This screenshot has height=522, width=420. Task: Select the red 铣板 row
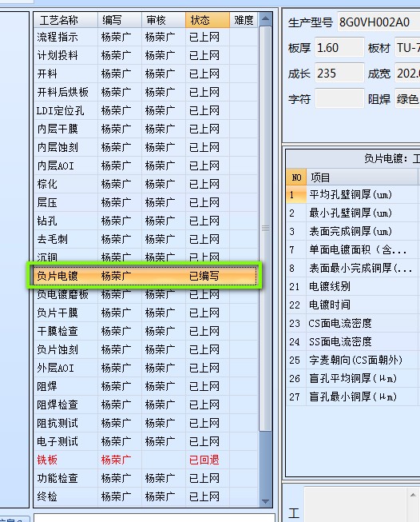145,460
